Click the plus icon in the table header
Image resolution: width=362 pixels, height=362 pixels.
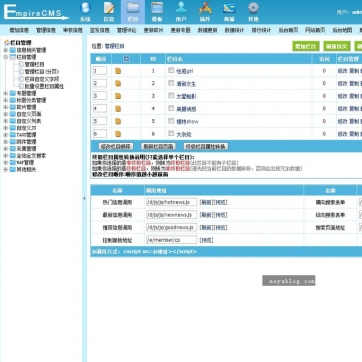(126, 59)
